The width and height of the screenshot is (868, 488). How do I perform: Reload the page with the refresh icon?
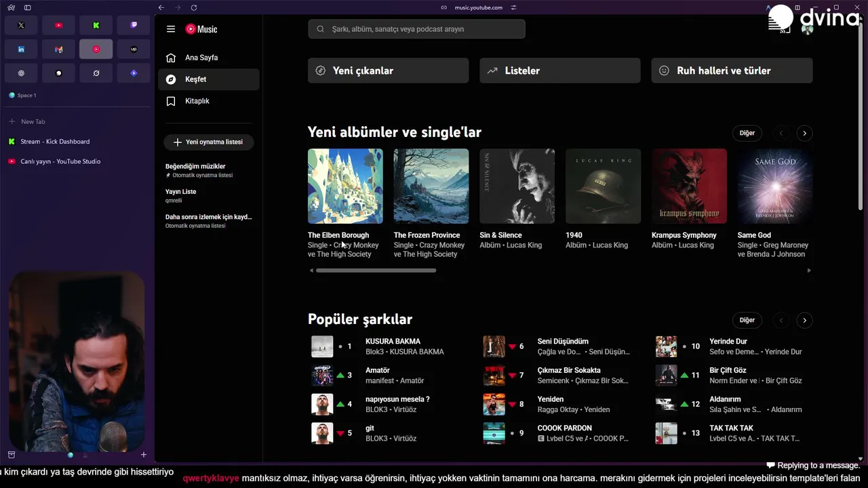coord(194,7)
